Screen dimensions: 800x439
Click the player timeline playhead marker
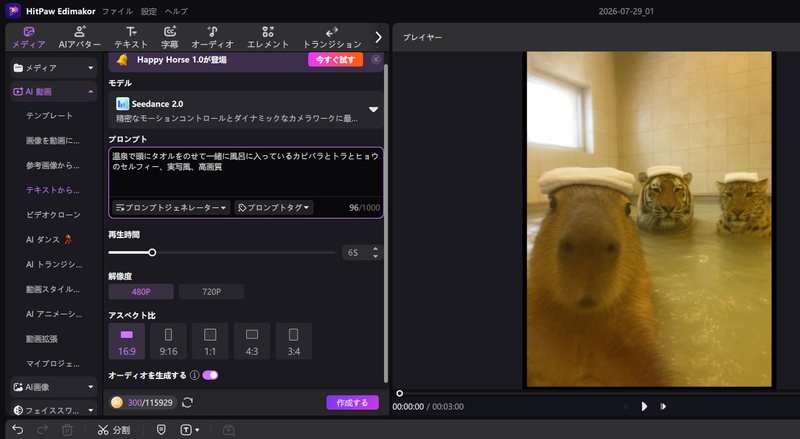point(399,393)
